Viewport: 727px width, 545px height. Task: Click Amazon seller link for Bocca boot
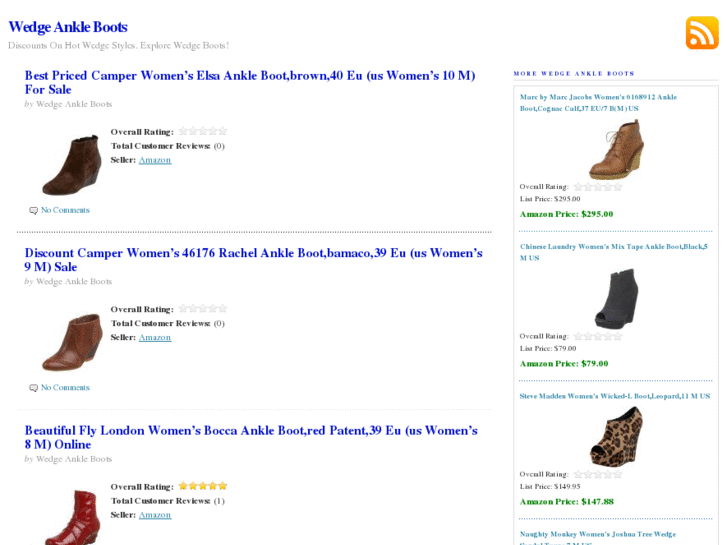coord(155,515)
